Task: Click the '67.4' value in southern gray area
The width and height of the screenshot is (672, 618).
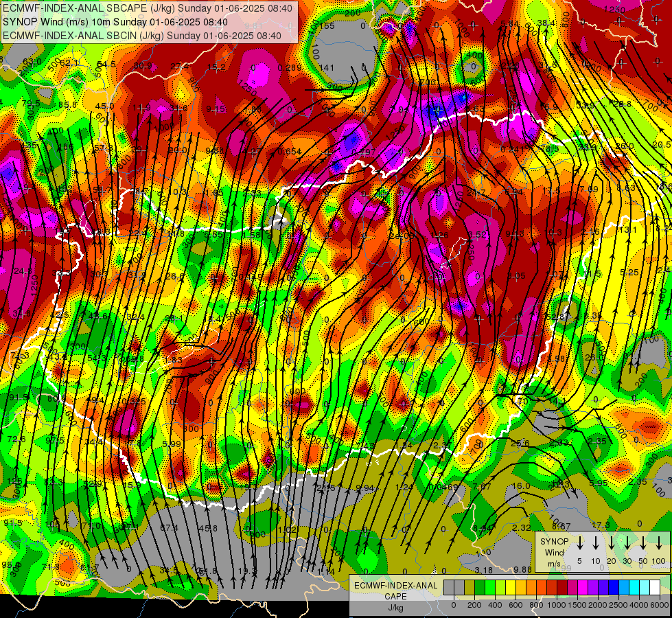Action: click(x=169, y=528)
